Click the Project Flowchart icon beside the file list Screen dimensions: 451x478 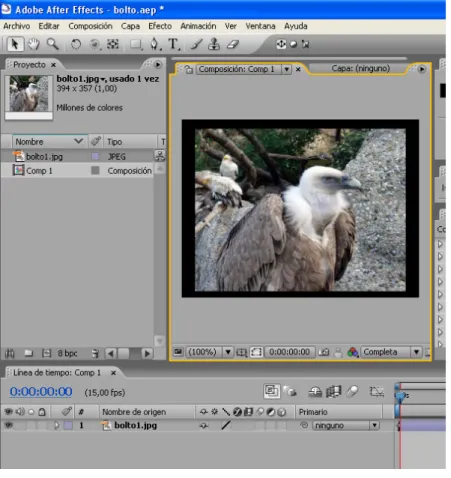pyautogui.click(x=160, y=156)
